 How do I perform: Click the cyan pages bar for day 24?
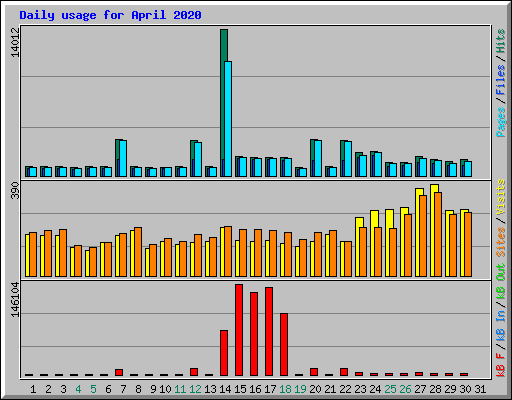click(x=378, y=164)
